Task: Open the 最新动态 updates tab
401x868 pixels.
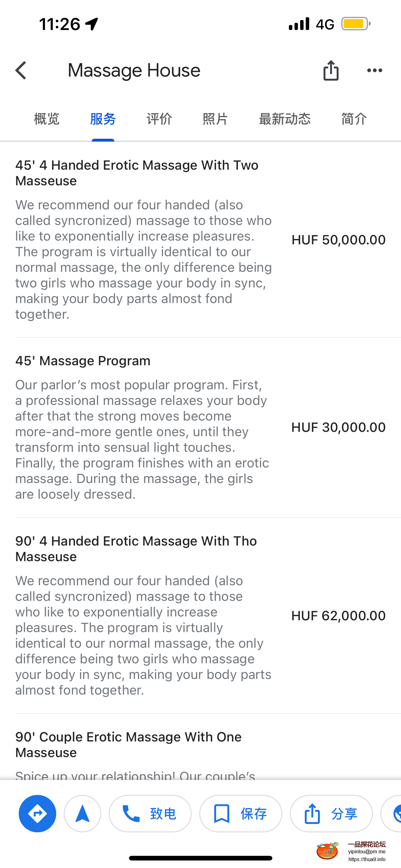Action: (x=285, y=119)
